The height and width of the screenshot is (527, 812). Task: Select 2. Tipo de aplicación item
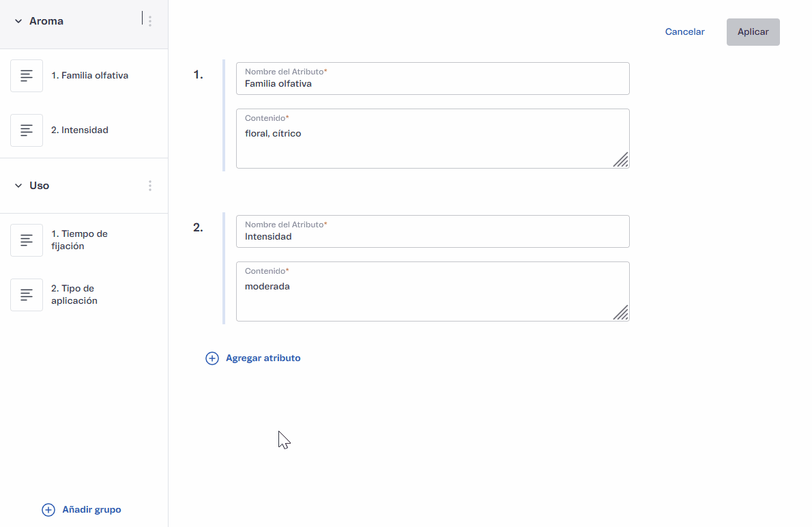tap(74, 295)
